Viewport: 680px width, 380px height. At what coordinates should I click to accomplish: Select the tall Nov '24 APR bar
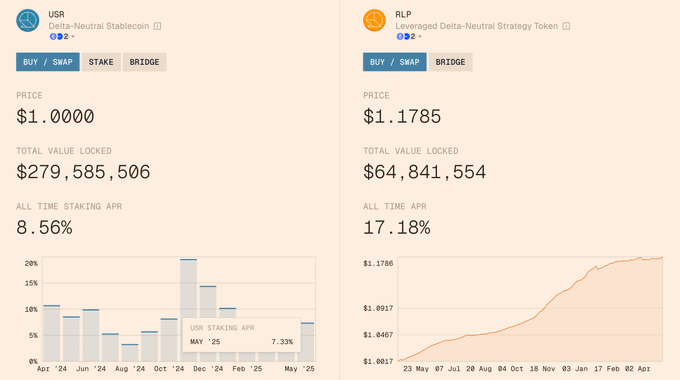(189, 310)
